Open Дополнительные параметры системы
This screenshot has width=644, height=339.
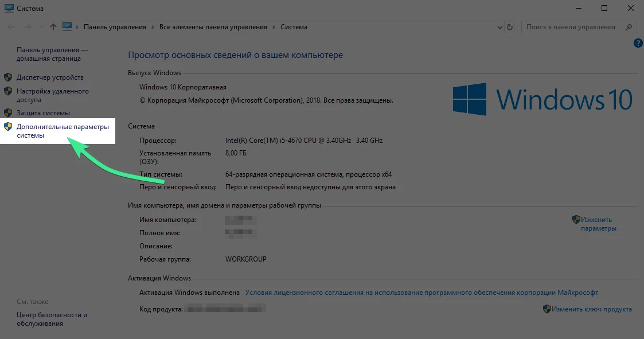pos(62,131)
